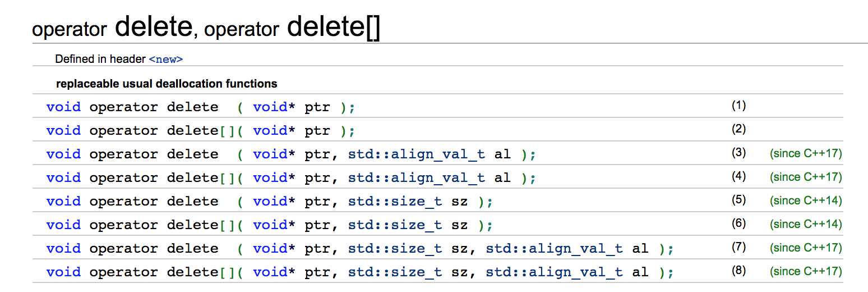The image size is (868, 292).
Task: Click "since C++14" label on overload (5)
Action: [806, 200]
